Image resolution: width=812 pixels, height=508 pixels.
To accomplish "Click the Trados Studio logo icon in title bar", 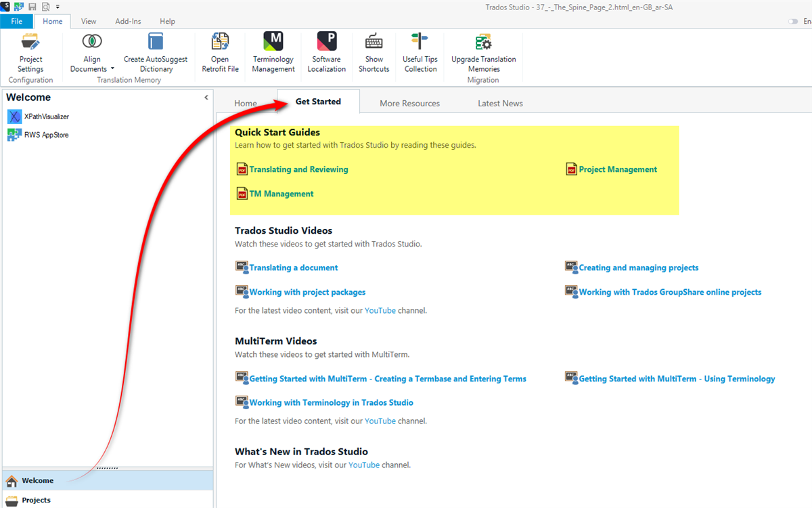I will click(x=5, y=6).
